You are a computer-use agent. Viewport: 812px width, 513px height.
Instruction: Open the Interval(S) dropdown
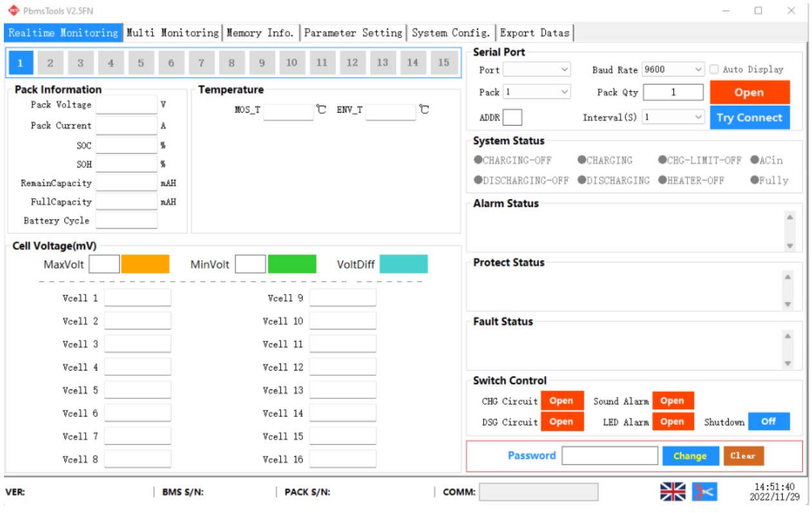[673, 117]
